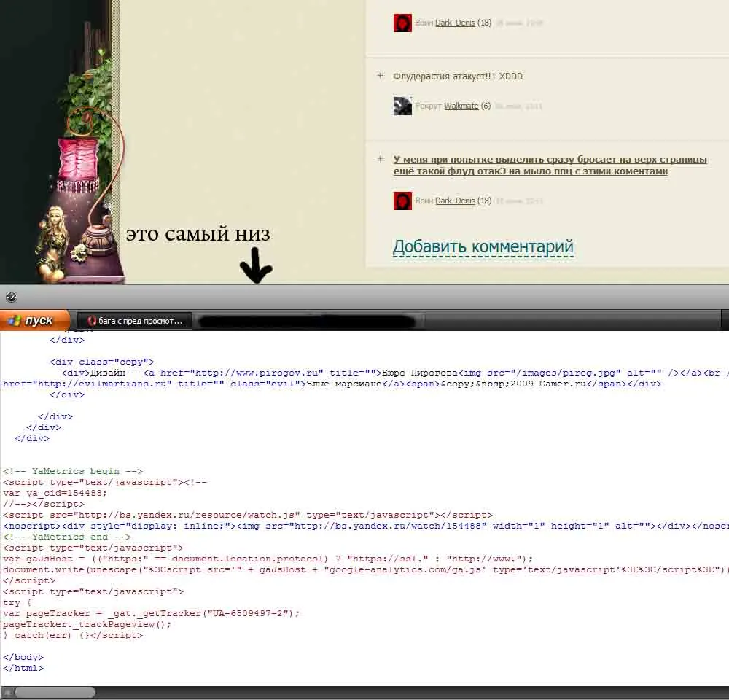Click the Windows flag logo on the Start button
Image resolution: width=729 pixels, height=700 pixels.
coord(12,321)
